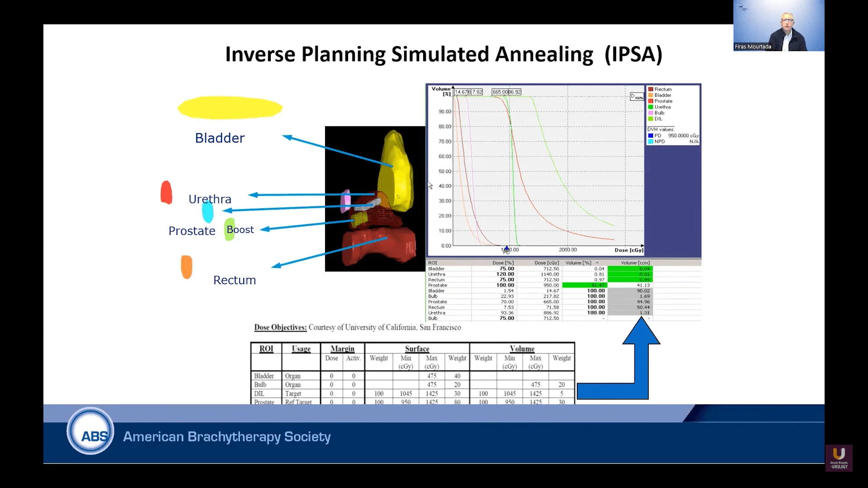Select the Rectum legend color swatch

651,89
